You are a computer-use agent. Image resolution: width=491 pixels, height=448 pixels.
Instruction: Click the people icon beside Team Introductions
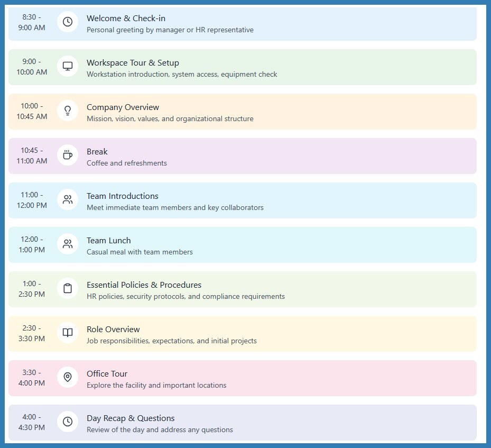[68, 199]
